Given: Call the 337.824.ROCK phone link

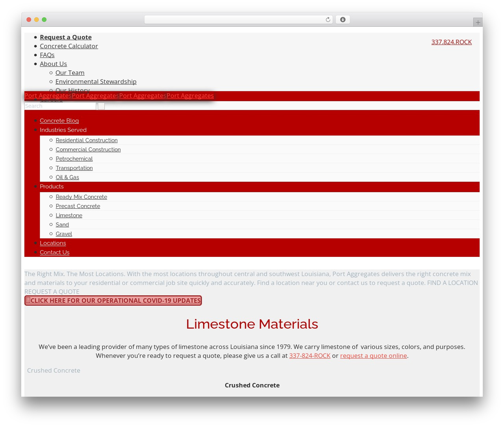Looking at the screenshot, I should (451, 42).
